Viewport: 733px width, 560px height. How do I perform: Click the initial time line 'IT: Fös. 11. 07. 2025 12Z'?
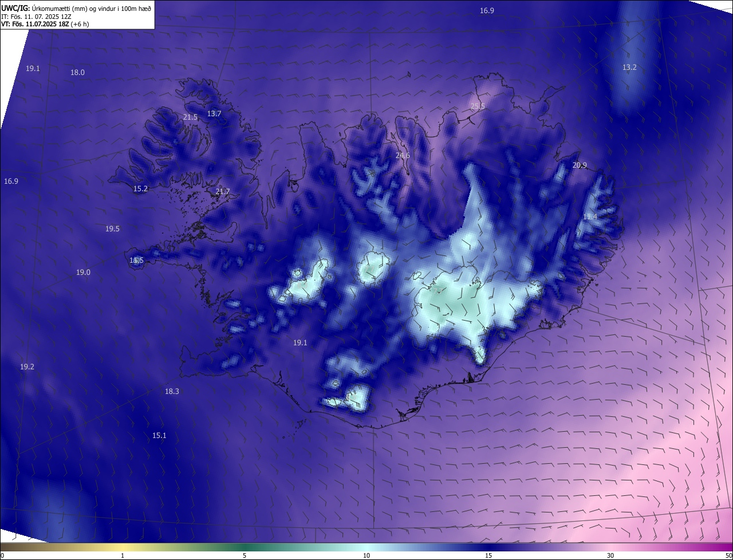pos(37,16)
